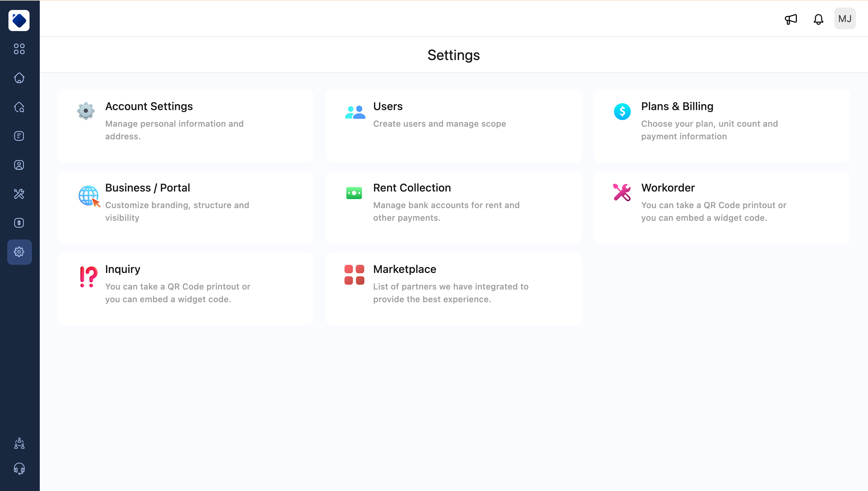Open the contacts person sidebar icon

pyautogui.click(x=19, y=165)
